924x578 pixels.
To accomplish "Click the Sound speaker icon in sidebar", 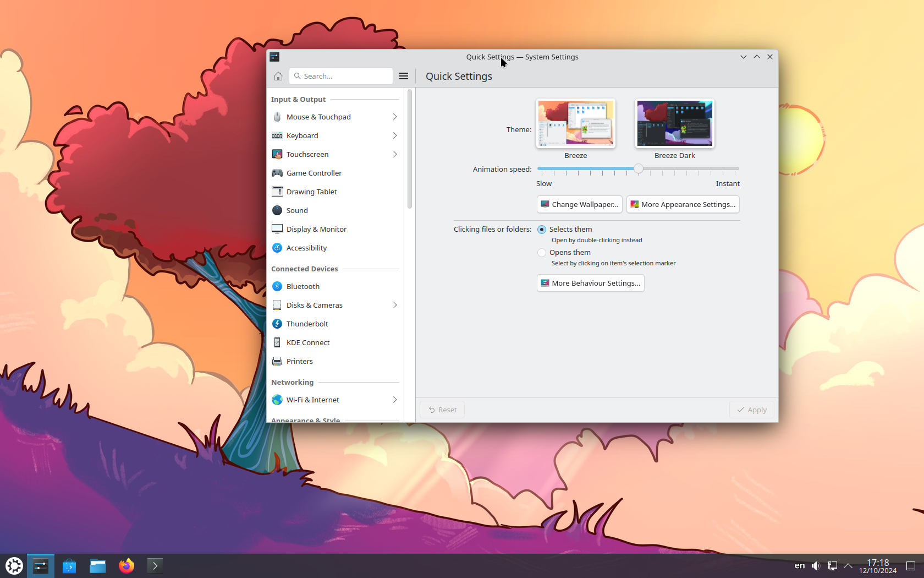I will click(277, 210).
